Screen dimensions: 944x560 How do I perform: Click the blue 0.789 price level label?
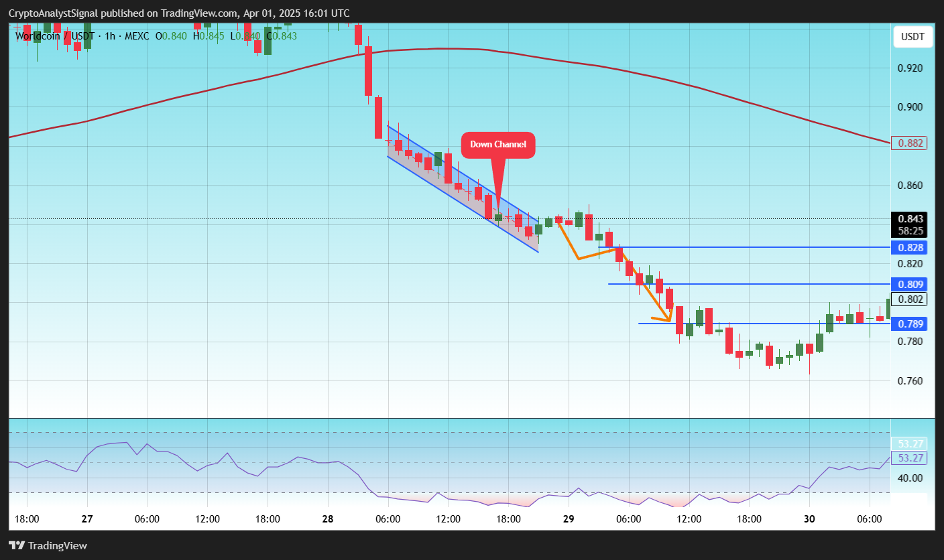(x=908, y=324)
